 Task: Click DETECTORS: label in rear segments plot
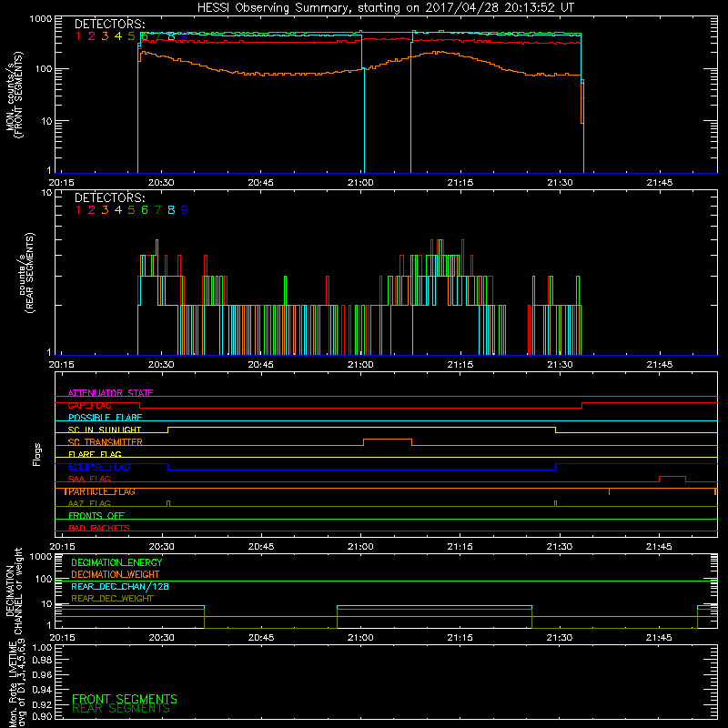[x=109, y=197]
